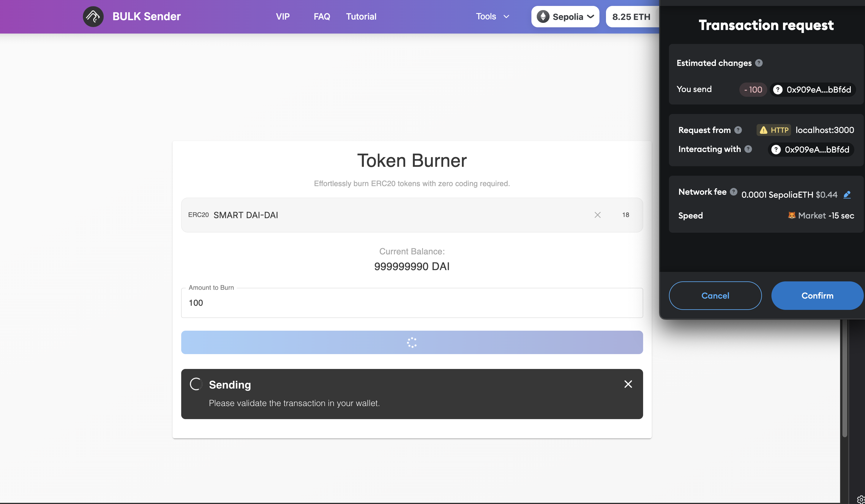The height and width of the screenshot is (504, 865).
Task: Click the pencil icon to edit network fee
Action: pyautogui.click(x=847, y=194)
